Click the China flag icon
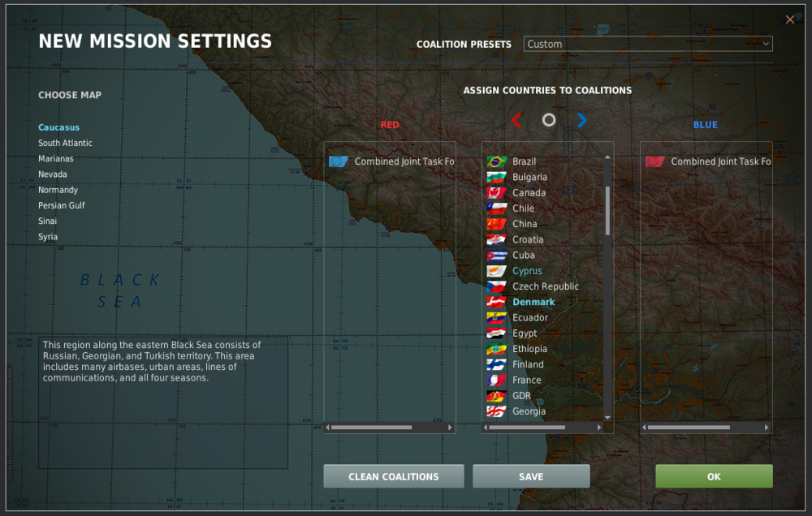Image resolution: width=812 pixels, height=516 pixels. pyautogui.click(x=496, y=224)
